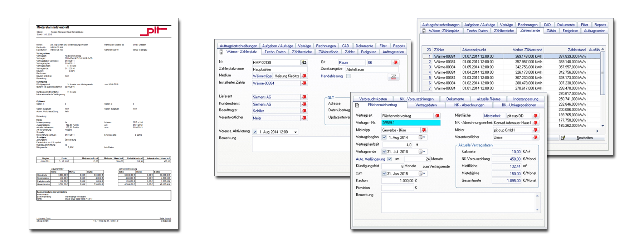Click the Vertragslaufzeit field 4,0

pyautogui.click(x=398, y=145)
